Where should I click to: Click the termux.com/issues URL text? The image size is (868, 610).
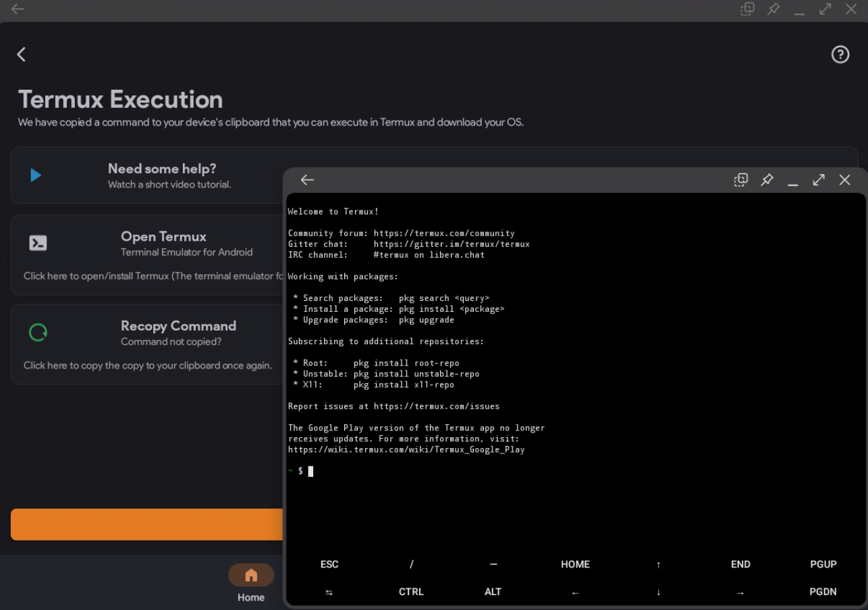437,406
